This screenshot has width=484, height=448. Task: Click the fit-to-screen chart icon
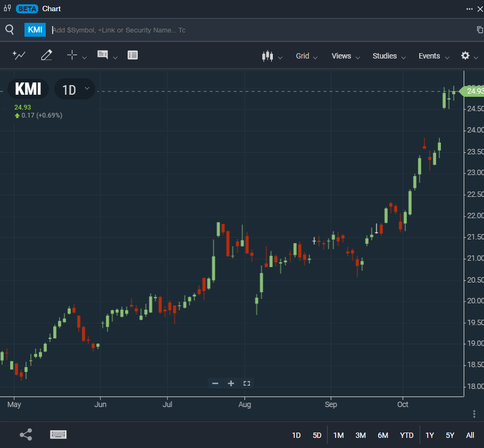(x=247, y=383)
